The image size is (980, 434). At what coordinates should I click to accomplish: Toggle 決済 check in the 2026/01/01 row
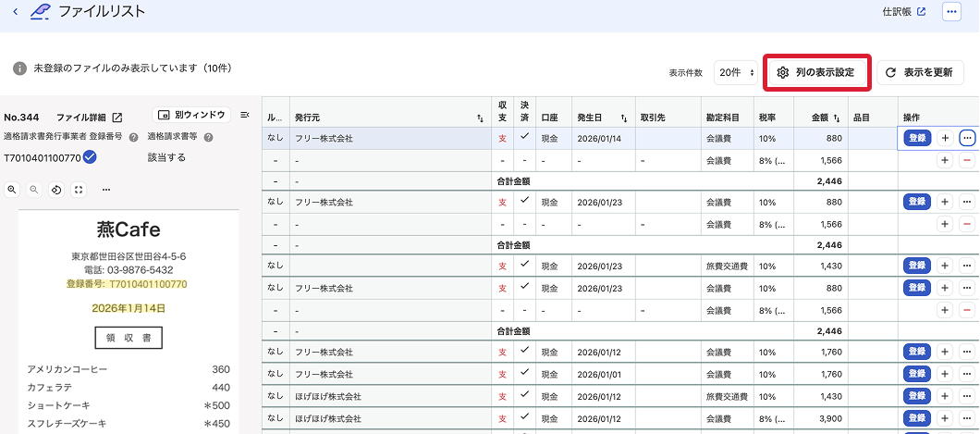click(525, 372)
